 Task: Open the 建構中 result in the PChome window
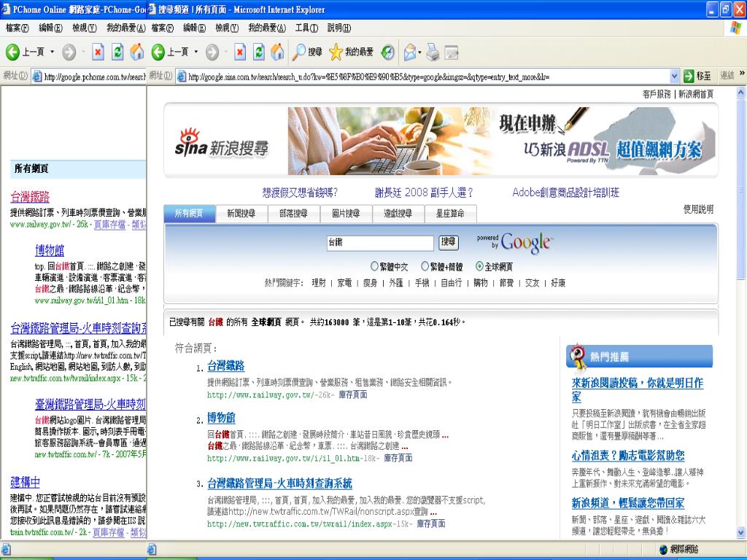26,483
